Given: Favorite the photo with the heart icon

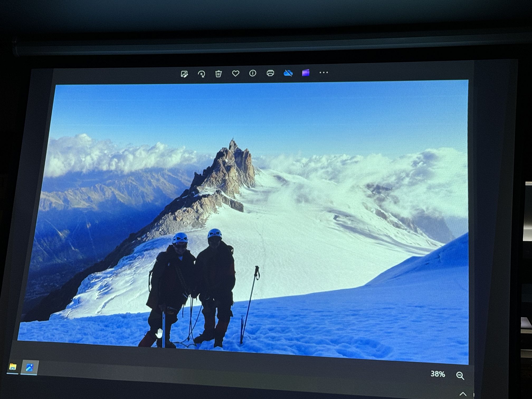Looking at the screenshot, I should coord(235,73).
